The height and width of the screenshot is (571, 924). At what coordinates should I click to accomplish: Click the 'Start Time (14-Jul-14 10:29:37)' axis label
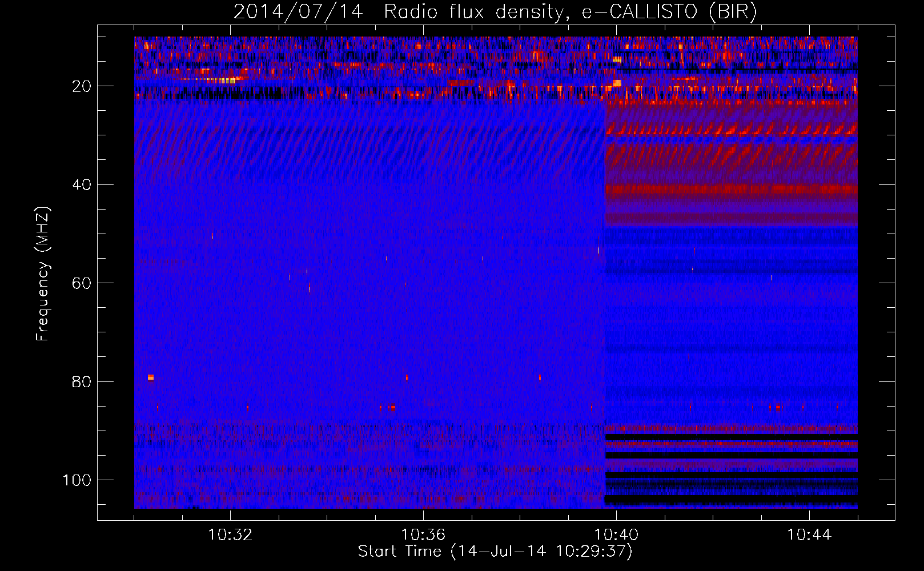(495, 552)
